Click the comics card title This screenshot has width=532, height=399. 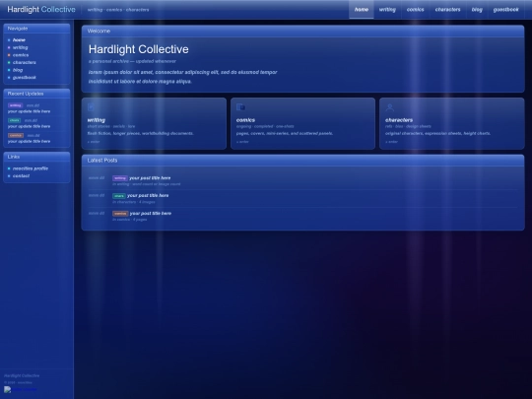pyautogui.click(x=245, y=120)
